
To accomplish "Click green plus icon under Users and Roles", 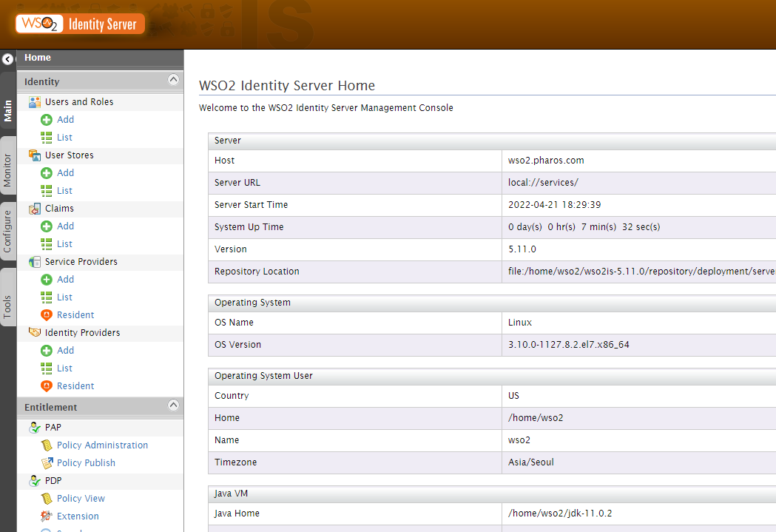I will click(47, 120).
